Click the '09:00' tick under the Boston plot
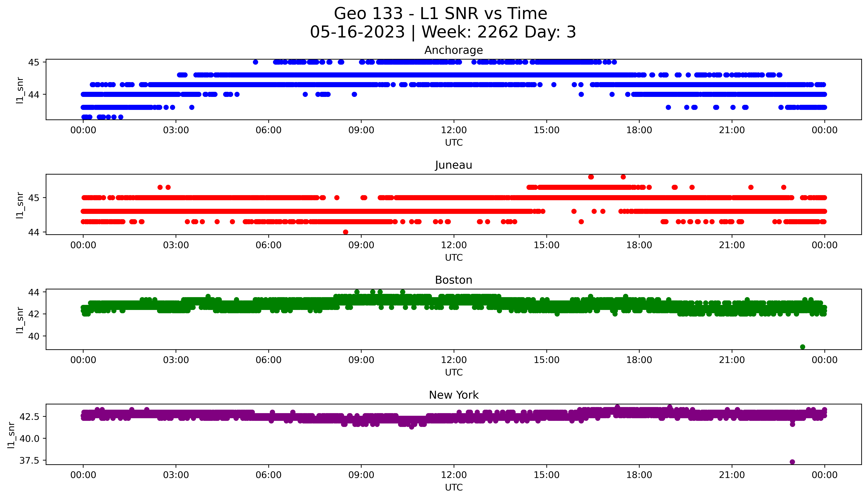 click(x=361, y=360)
